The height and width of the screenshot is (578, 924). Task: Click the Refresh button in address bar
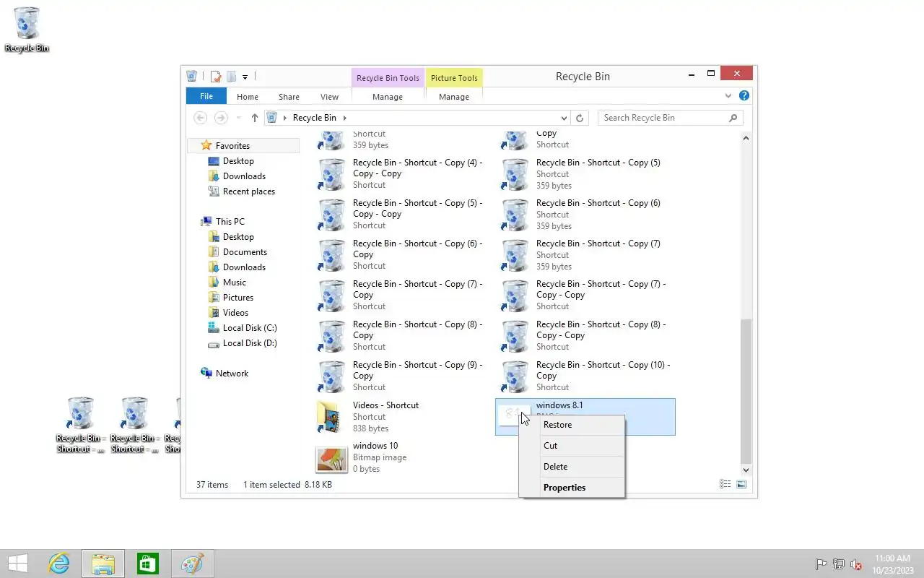coord(580,118)
